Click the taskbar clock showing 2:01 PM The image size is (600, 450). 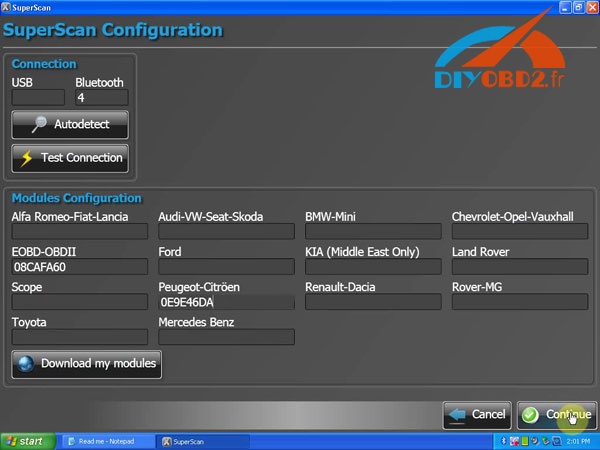(578, 442)
